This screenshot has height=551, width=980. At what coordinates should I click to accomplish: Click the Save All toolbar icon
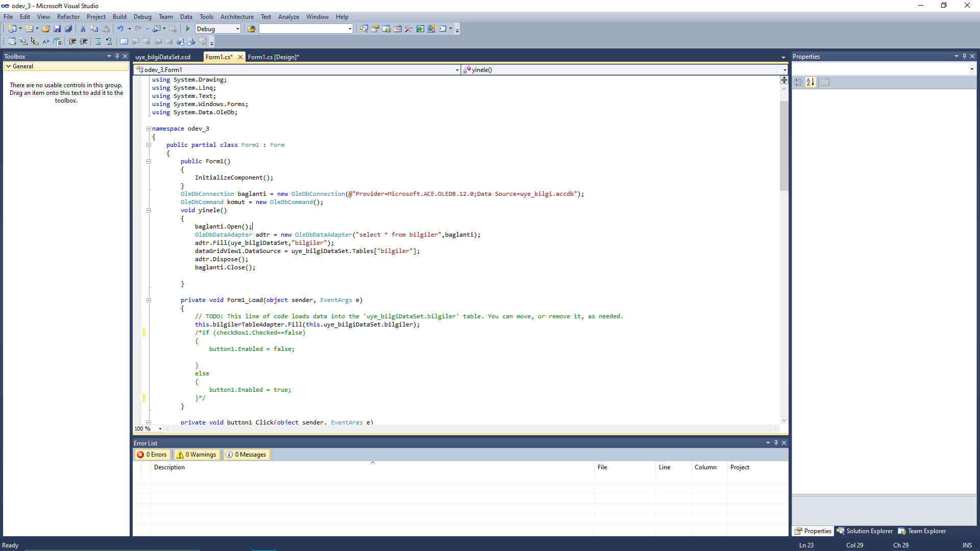click(68, 29)
